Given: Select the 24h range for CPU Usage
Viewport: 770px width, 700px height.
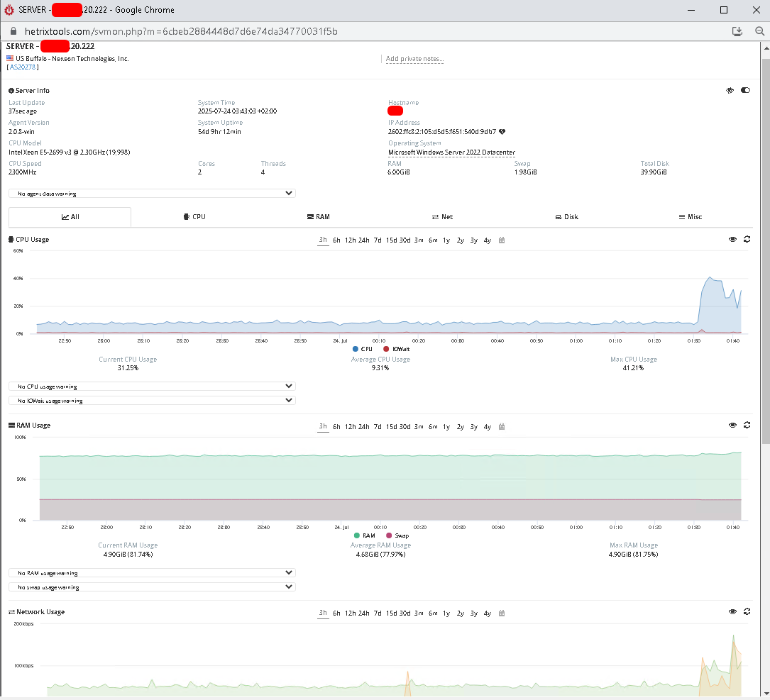Looking at the screenshot, I should (x=364, y=240).
